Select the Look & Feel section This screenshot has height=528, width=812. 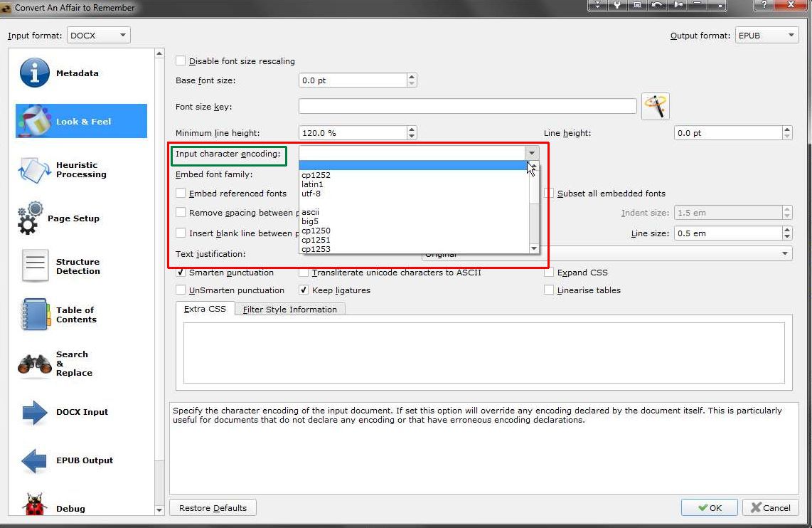coord(81,121)
